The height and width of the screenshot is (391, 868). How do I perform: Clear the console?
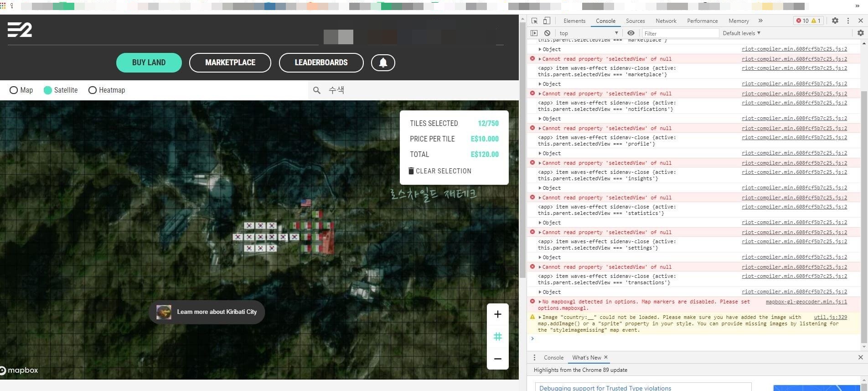point(547,33)
